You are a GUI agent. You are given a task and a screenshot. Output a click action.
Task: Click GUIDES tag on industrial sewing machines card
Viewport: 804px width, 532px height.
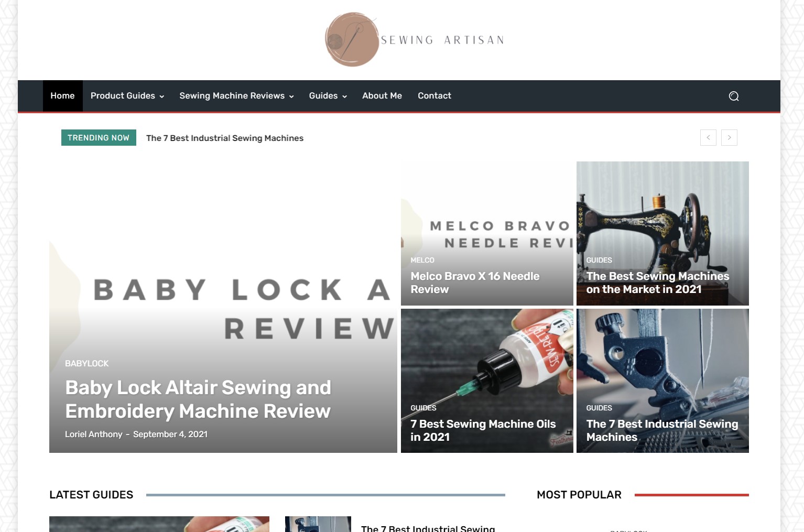pos(599,408)
